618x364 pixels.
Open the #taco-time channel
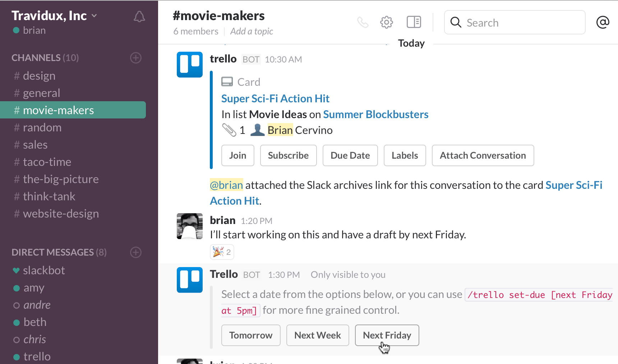pyautogui.click(x=73, y=162)
